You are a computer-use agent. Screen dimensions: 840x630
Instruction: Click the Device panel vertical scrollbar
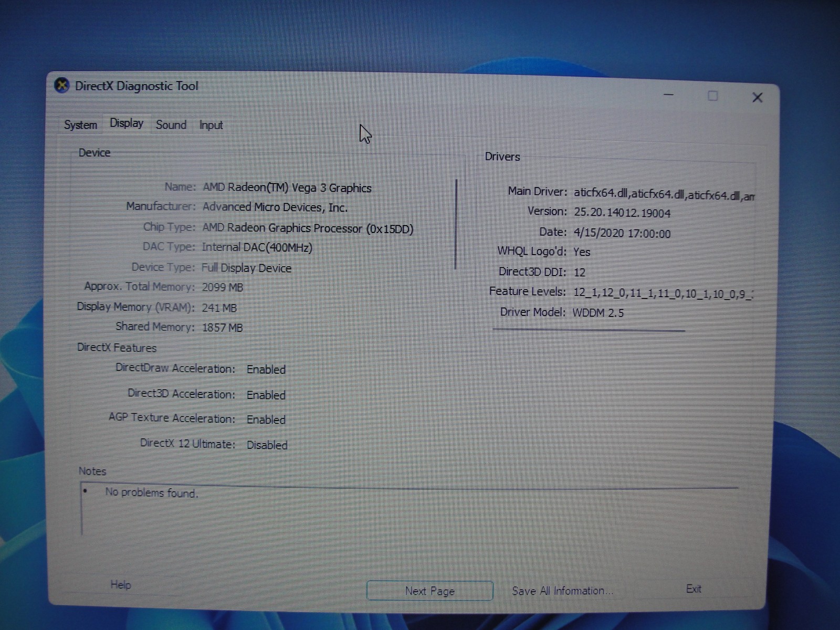click(x=456, y=224)
